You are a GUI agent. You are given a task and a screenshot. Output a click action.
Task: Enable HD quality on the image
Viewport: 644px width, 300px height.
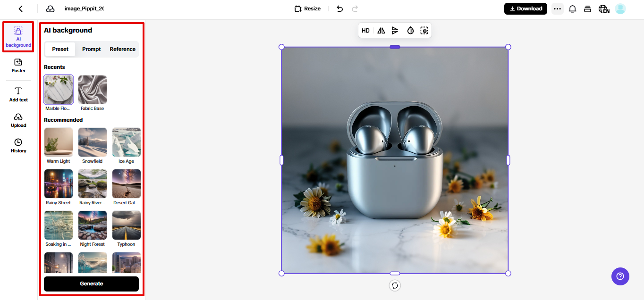pyautogui.click(x=365, y=30)
